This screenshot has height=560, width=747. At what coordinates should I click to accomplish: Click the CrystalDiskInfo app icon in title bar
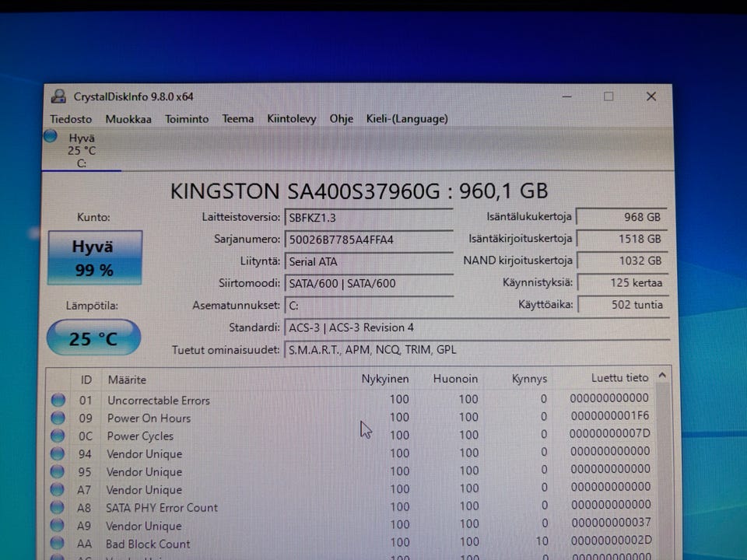(58, 96)
